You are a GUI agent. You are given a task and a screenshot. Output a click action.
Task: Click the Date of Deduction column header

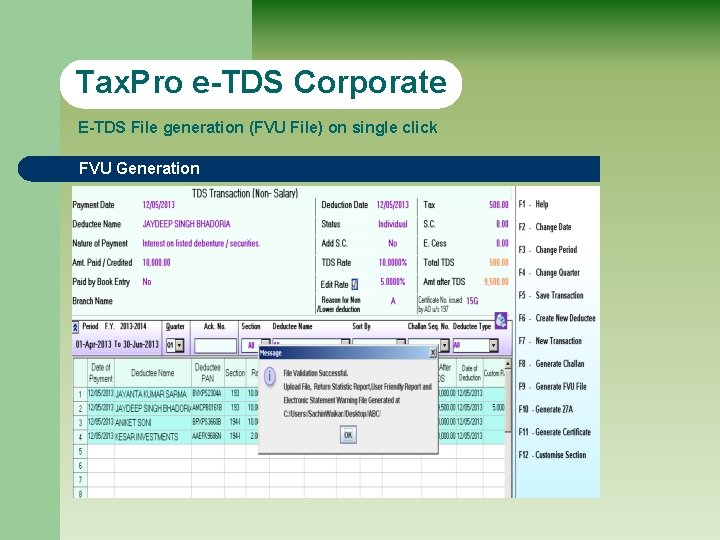tap(469, 373)
